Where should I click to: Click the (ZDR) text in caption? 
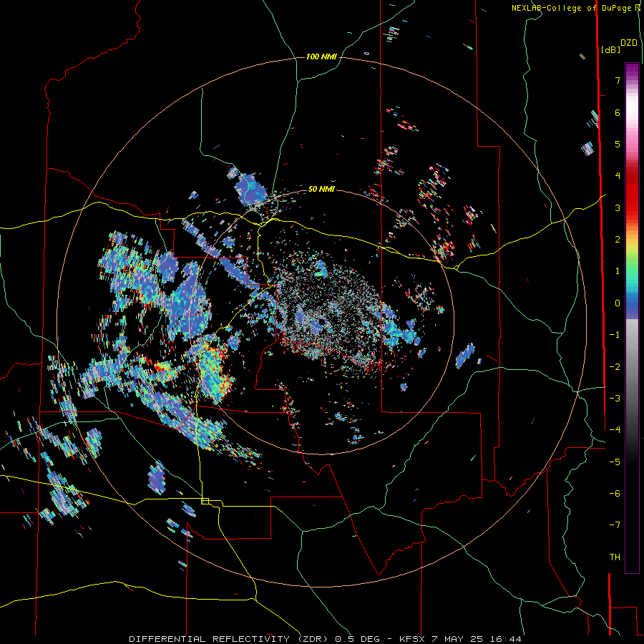click(313, 639)
